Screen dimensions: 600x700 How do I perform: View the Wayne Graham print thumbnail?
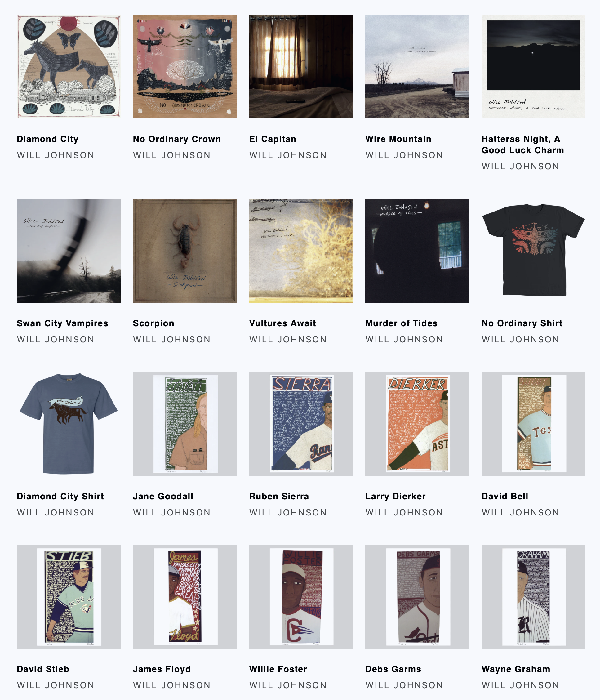(x=533, y=597)
